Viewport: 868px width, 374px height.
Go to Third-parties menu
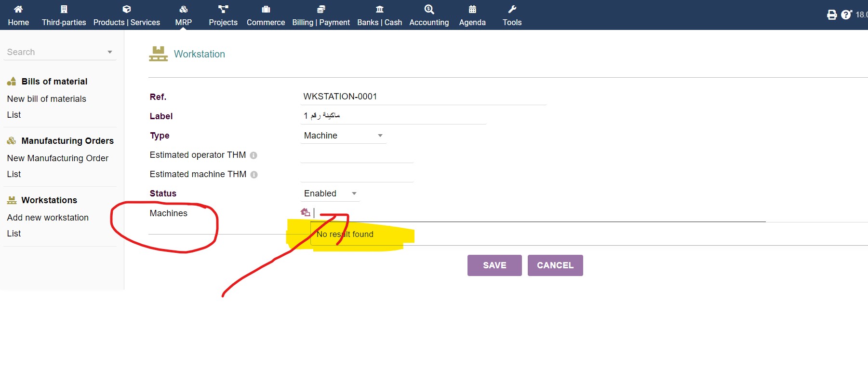(64, 22)
